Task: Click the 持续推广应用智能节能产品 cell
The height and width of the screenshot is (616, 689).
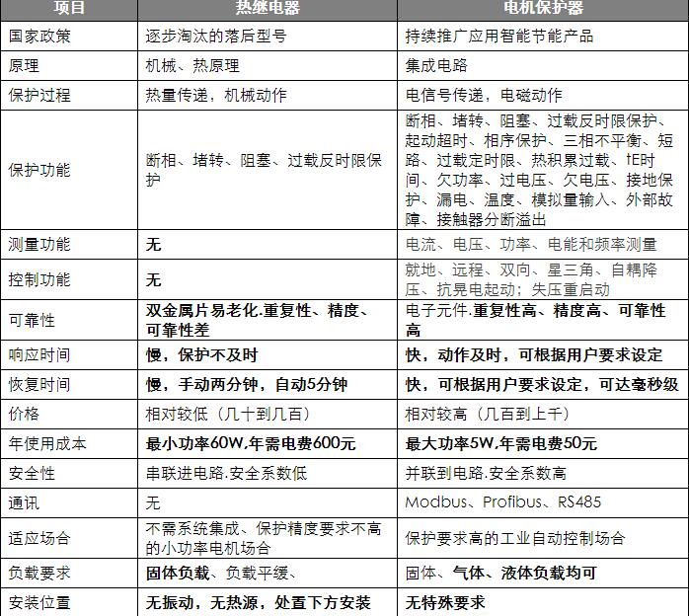Action: pyautogui.click(x=499, y=36)
